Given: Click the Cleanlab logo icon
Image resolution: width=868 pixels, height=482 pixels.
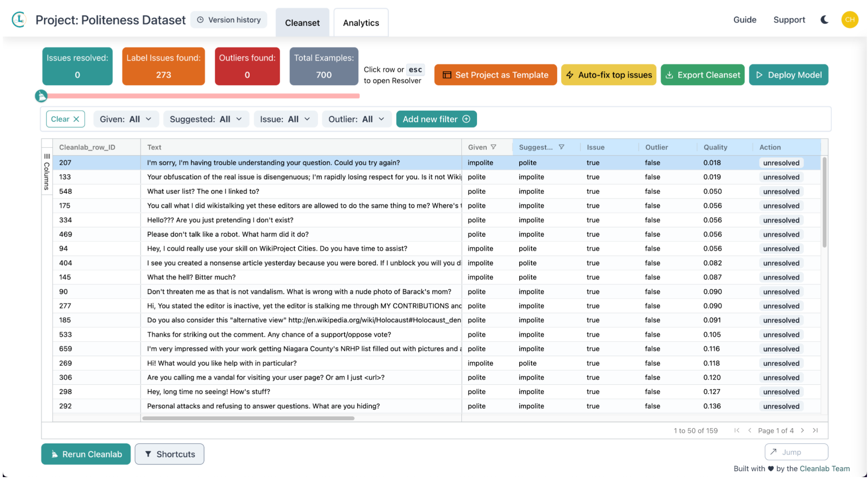Looking at the screenshot, I should click(19, 19).
